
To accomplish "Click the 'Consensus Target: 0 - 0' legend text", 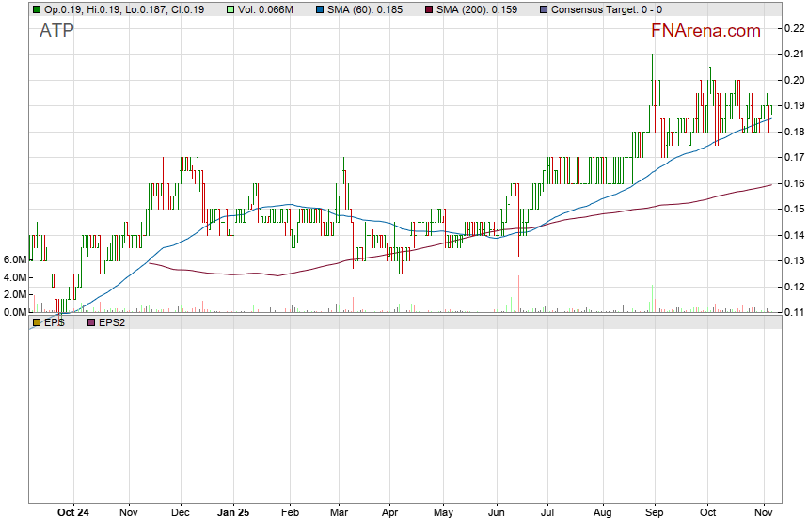I will point(606,9).
